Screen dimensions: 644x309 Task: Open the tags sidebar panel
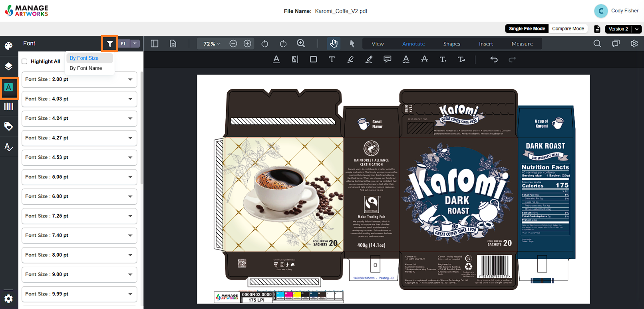pyautogui.click(x=8, y=127)
